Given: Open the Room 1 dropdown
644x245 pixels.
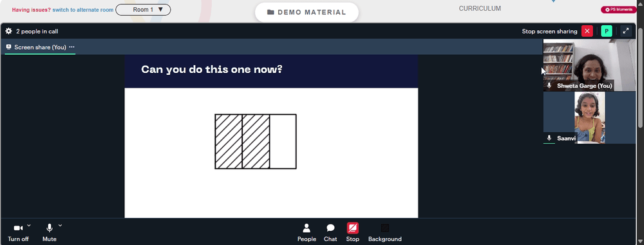Looking at the screenshot, I should point(143,10).
